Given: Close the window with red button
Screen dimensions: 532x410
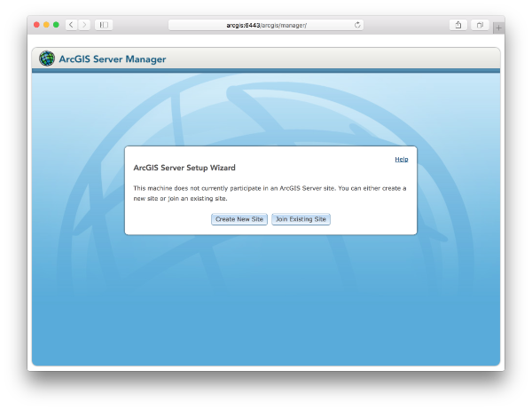Looking at the screenshot, I should point(36,25).
